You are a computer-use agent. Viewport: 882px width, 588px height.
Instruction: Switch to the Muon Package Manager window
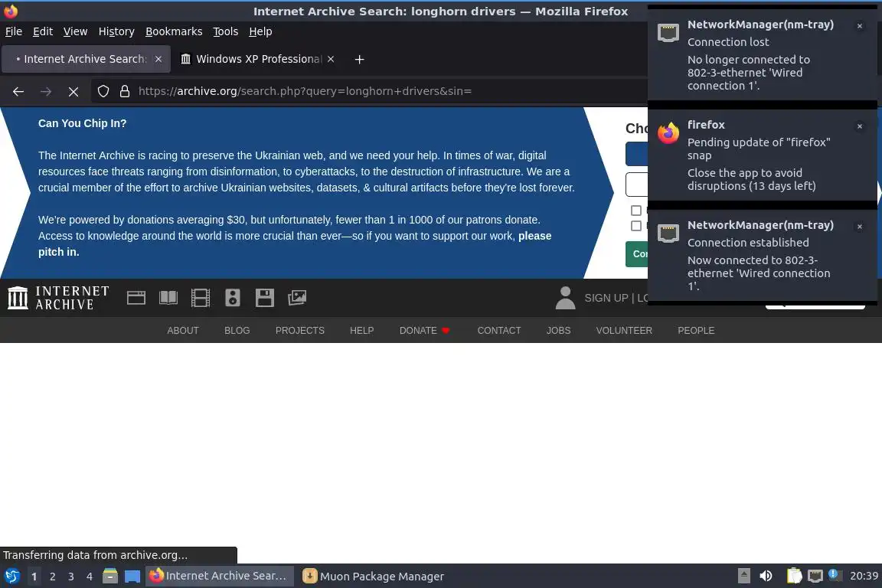(374, 577)
